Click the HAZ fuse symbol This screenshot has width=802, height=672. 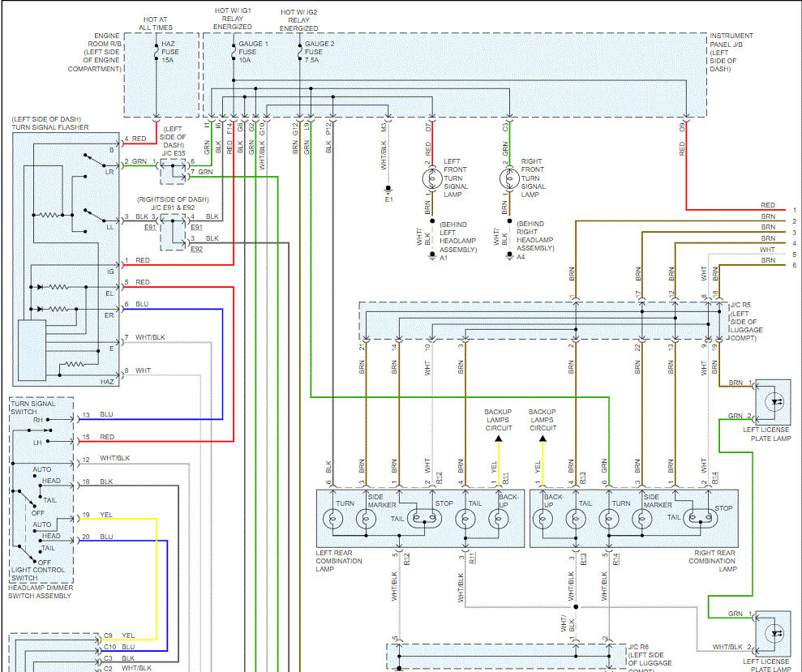156,52
